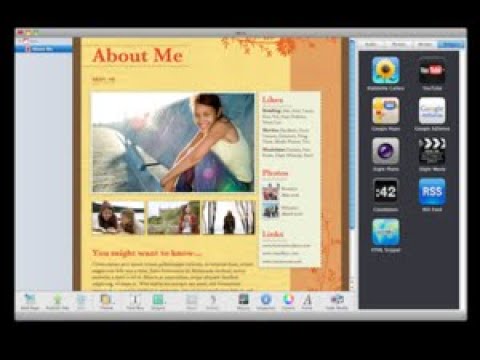
Task: Select the large photo of smiling woman
Action: tap(173, 143)
